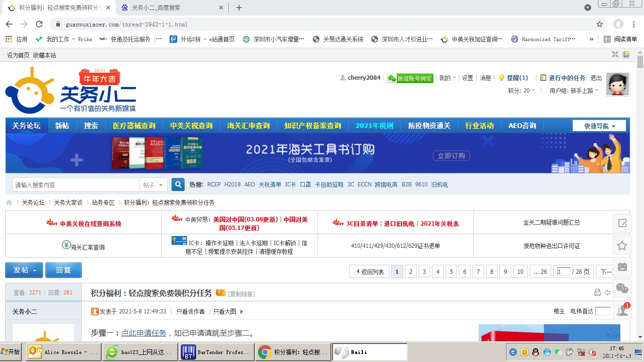The width and height of the screenshot is (644, 362).
Task: Open the friend notifications sidebar icon
Action: pyautogui.click(x=622, y=310)
